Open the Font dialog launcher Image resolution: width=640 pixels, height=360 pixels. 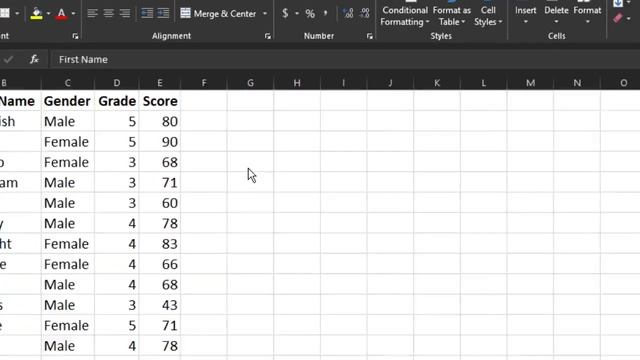click(75, 36)
